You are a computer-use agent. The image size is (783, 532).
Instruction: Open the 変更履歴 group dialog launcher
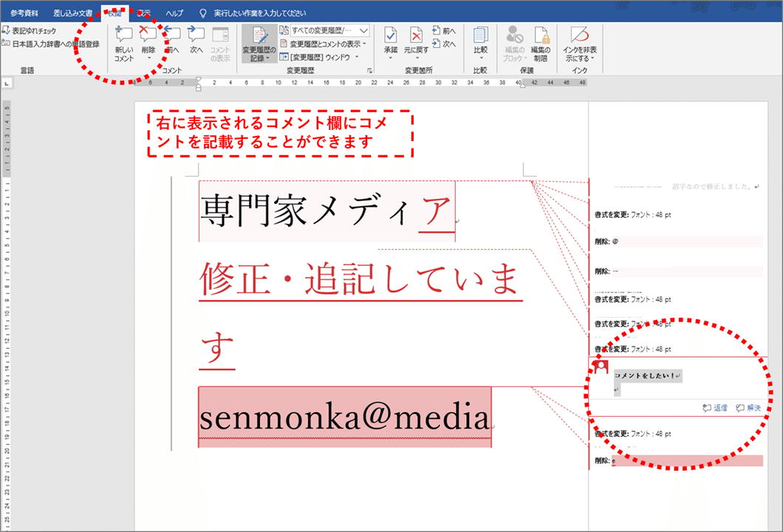coord(369,70)
